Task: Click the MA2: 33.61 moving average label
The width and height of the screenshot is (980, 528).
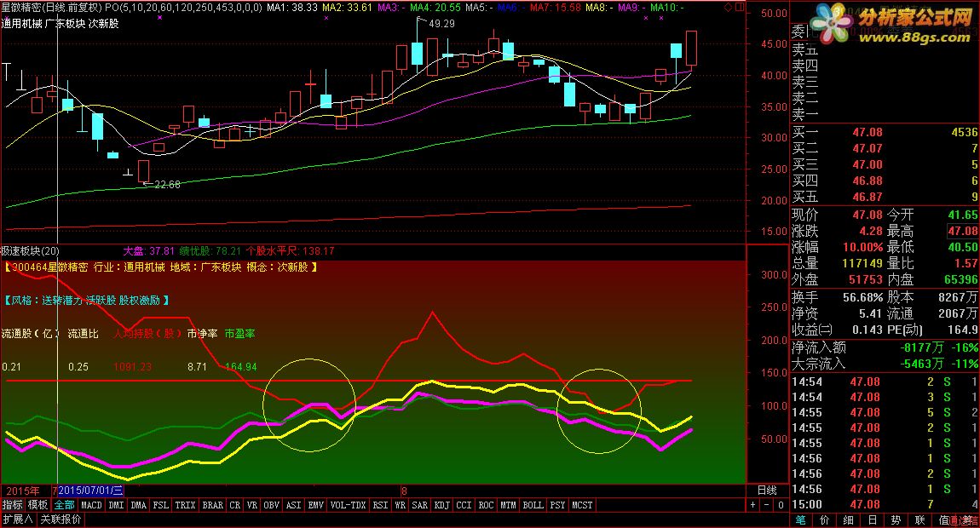Action: (x=347, y=8)
